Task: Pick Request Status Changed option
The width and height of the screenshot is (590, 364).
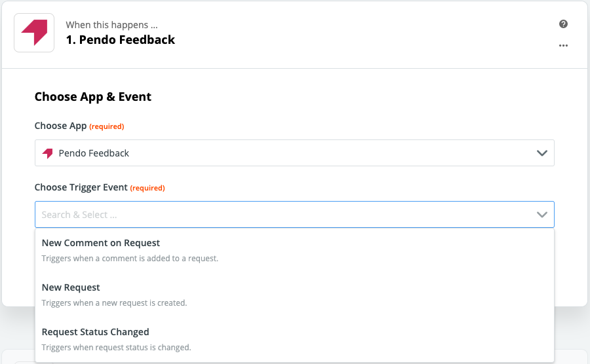Action: (294, 340)
